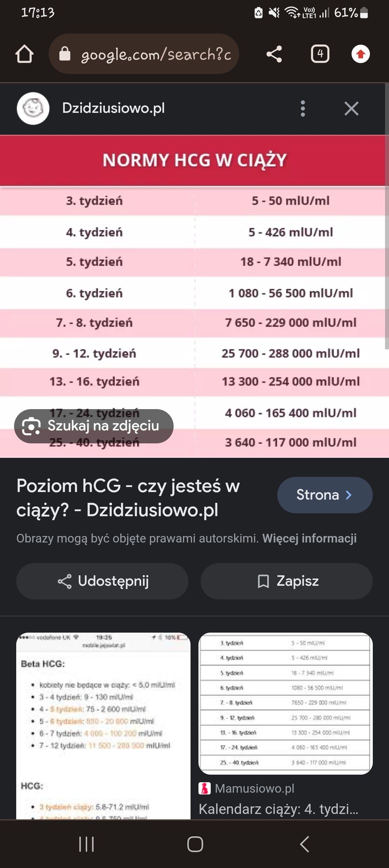Screen dimensions: 389x868
Task: Open the Beta HCG screenshot thumbnail
Action: click(x=103, y=725)
